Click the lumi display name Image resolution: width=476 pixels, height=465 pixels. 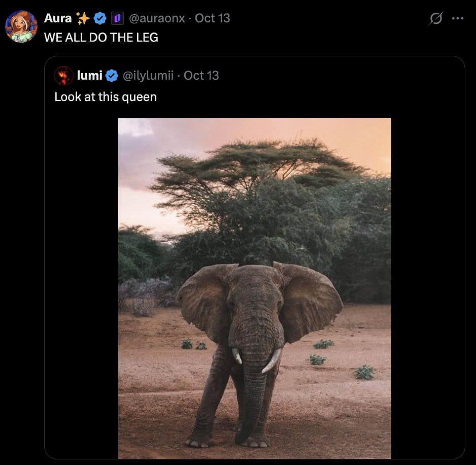tap(90, 76)
